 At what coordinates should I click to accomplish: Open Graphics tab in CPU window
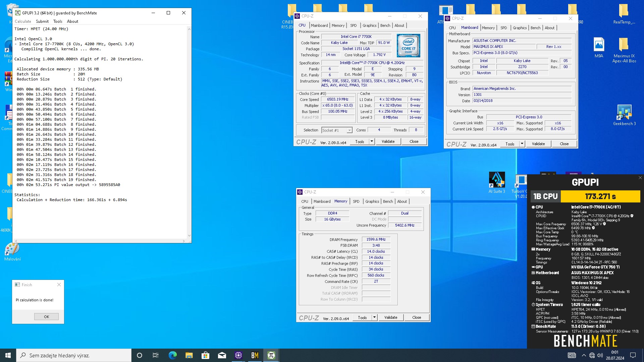pyautogui.click(x=370, y=25)
